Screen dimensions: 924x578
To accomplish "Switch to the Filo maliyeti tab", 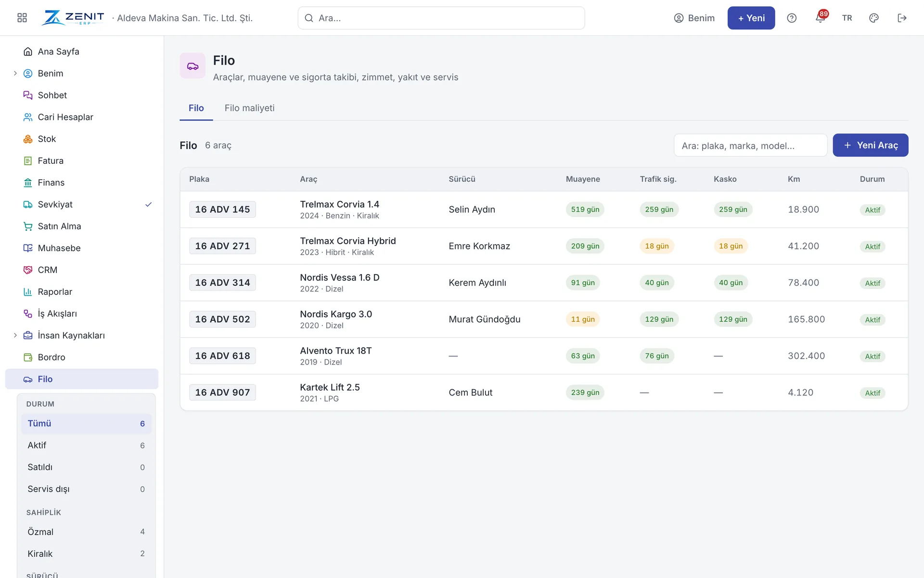I will pos(249,108).
